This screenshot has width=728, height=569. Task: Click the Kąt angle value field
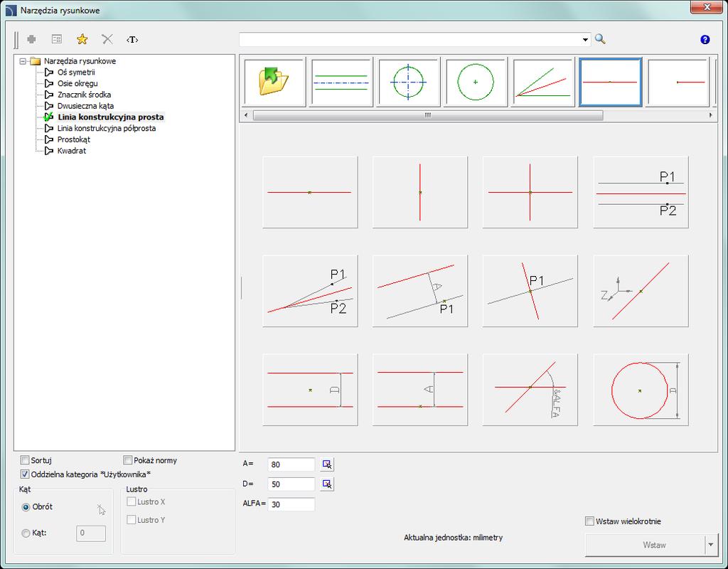(91, 533)
